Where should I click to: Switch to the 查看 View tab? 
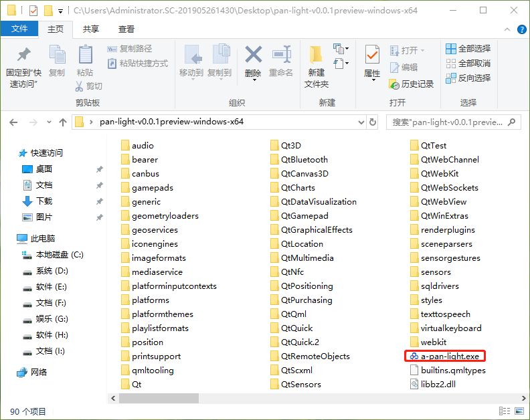tap(126, 29)
